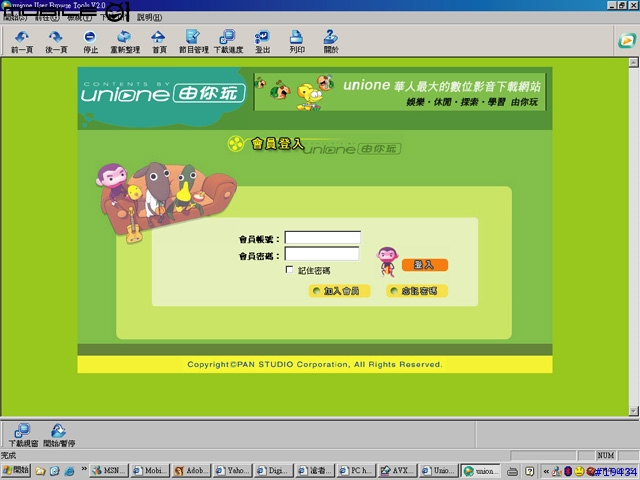Open 說明(H) help menu
Image resolution: width=640 pixels, height=480 pixels.
(149, 18)
